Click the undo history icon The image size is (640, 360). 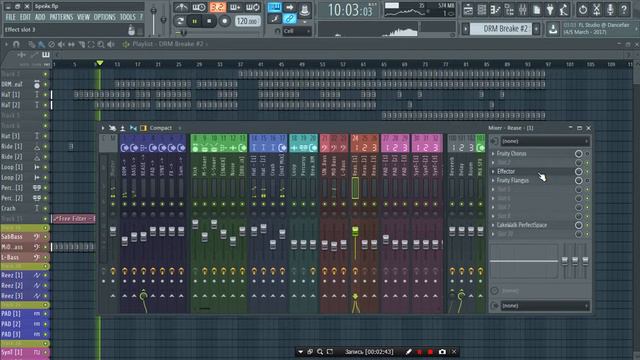click(x=583, y=10)
